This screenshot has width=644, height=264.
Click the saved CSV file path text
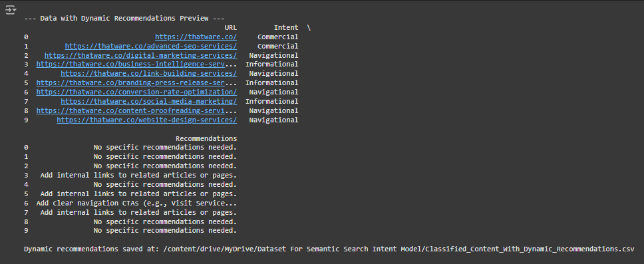click(399, 249)
